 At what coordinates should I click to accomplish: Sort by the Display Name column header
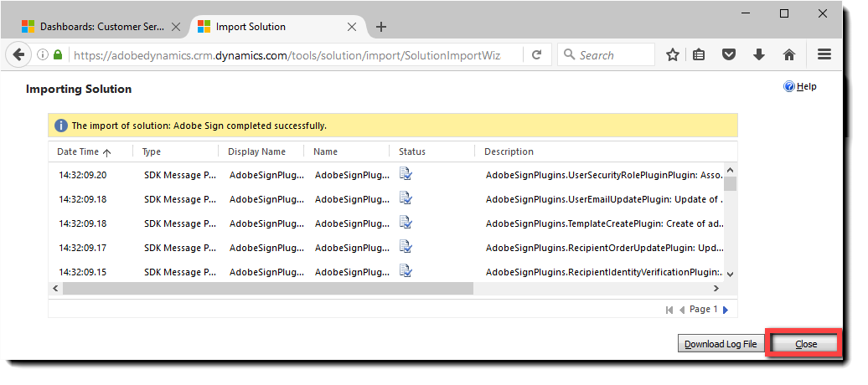257,151
